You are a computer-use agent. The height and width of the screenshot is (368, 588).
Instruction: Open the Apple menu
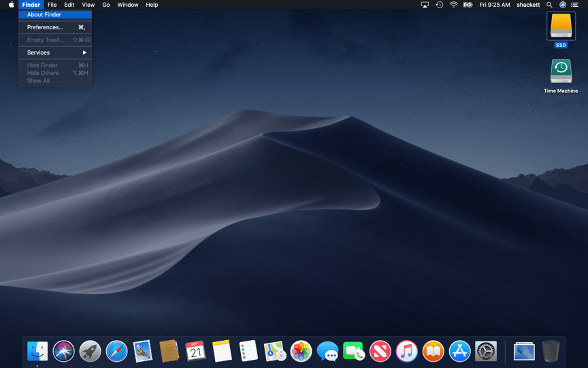(12, 5)
